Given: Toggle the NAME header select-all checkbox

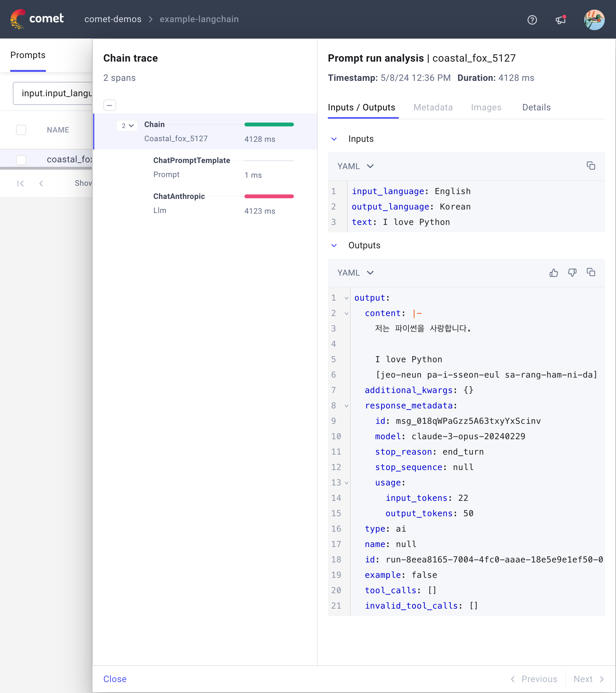Looking at the screenshot, I should coord(21,130).
